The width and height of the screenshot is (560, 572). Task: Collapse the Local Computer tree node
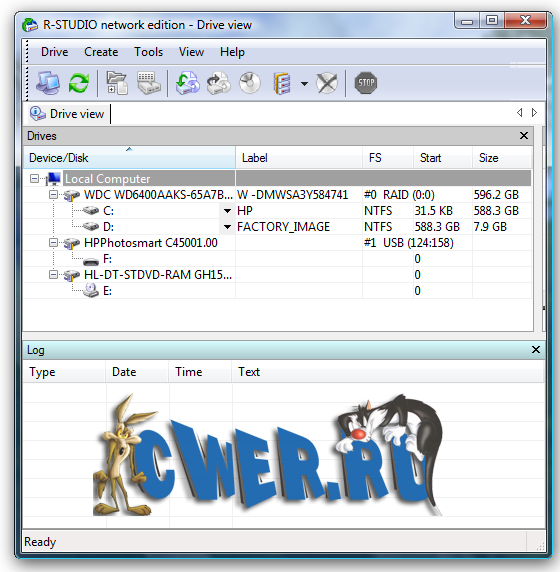click(x=35, y=179)
